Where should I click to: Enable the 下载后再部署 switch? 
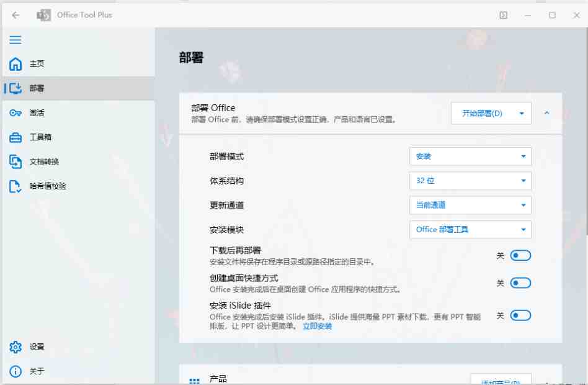pyautogui.click(x=521, y=255)
